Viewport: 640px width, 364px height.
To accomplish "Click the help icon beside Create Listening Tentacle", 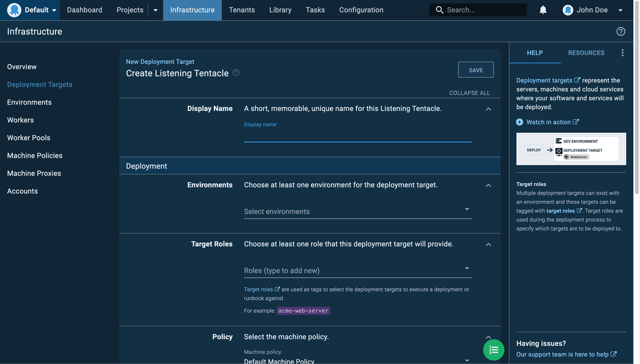I will 236,72.
